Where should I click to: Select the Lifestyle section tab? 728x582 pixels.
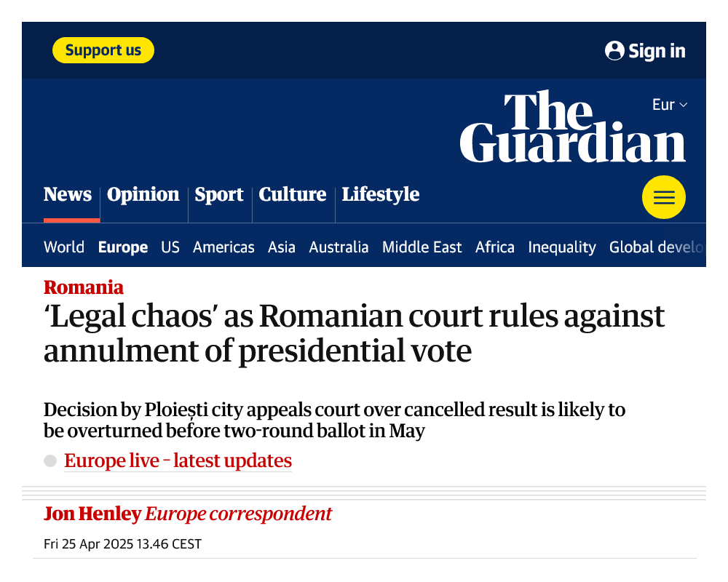click(381, 194)
